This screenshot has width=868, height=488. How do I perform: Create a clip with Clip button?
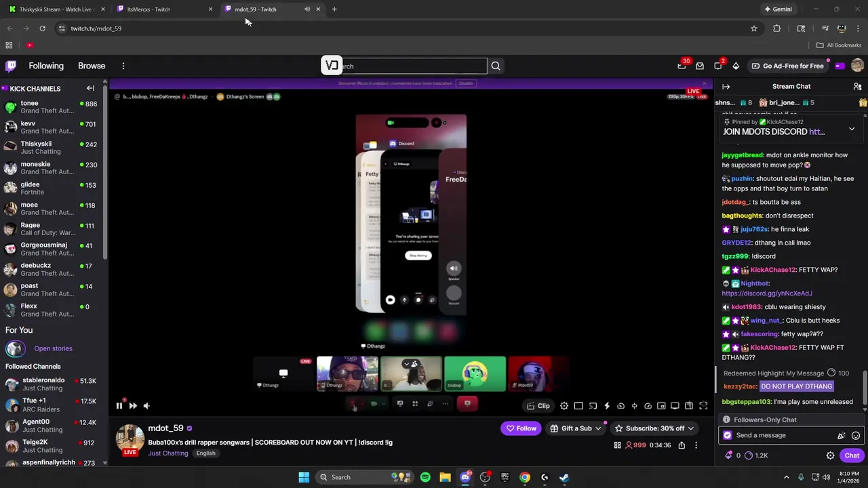538,405
